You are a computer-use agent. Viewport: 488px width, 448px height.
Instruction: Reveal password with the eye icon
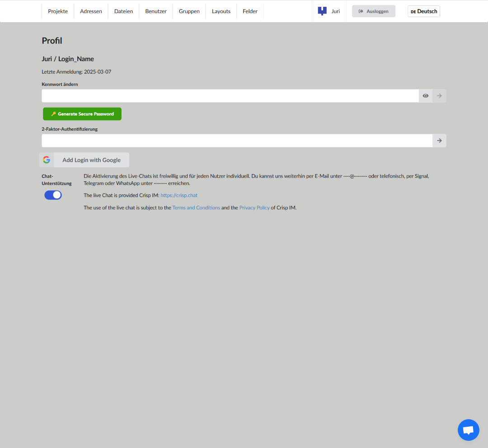click(x=425, y=95)
